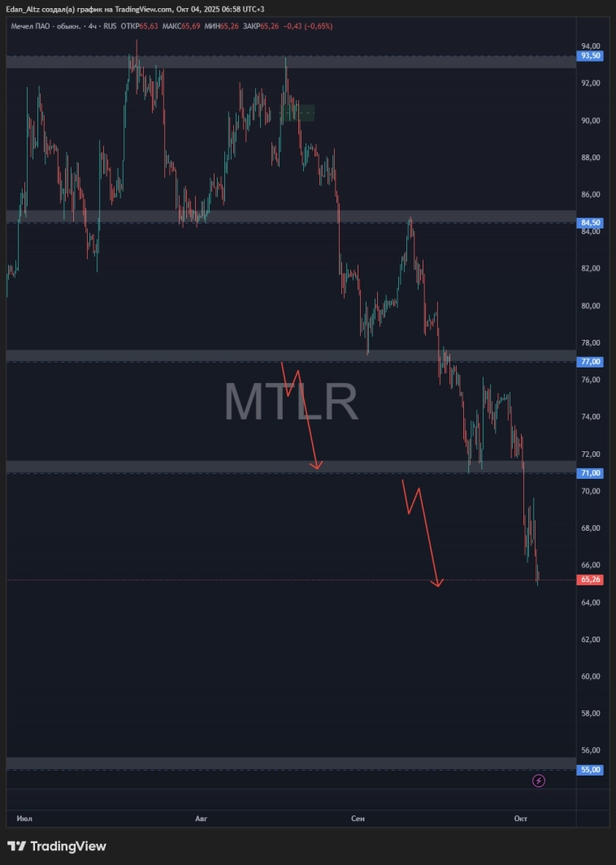Screen dimensions: 616x865
Task: Click the 90,00 price axis value
Action: click(591, 120)
